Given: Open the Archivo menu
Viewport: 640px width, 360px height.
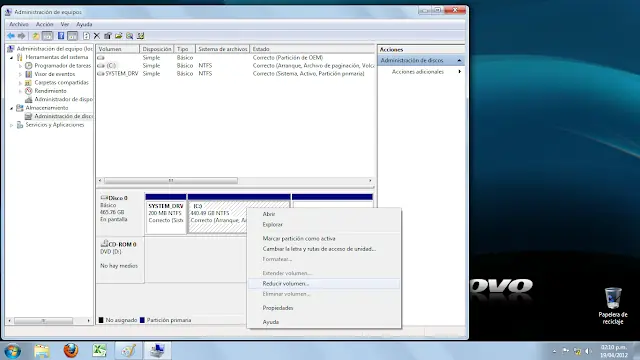Looking at the screenshot, I should coord(19,24).
